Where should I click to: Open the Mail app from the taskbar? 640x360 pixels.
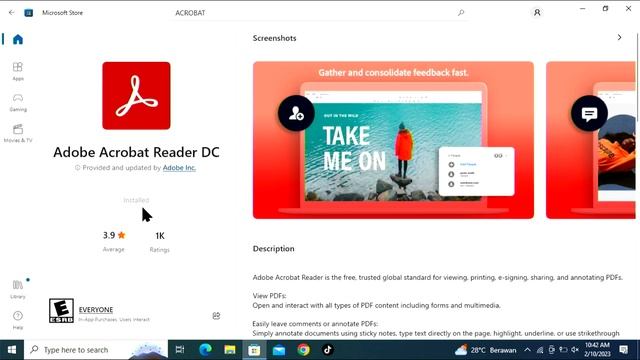(x=279, y=350)
